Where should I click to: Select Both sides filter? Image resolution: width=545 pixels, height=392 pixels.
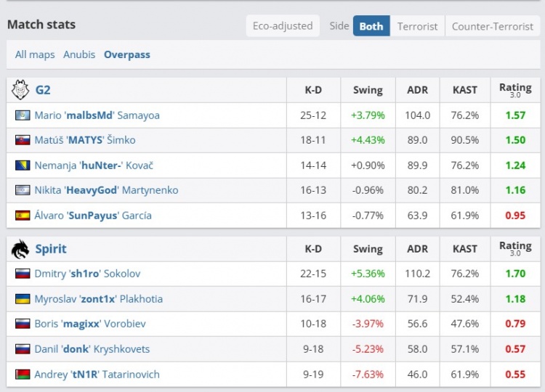pos(371,26)
